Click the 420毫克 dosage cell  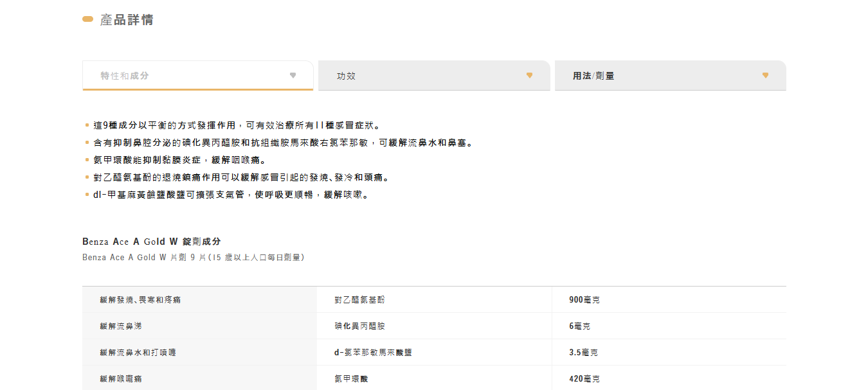[584, 379]
